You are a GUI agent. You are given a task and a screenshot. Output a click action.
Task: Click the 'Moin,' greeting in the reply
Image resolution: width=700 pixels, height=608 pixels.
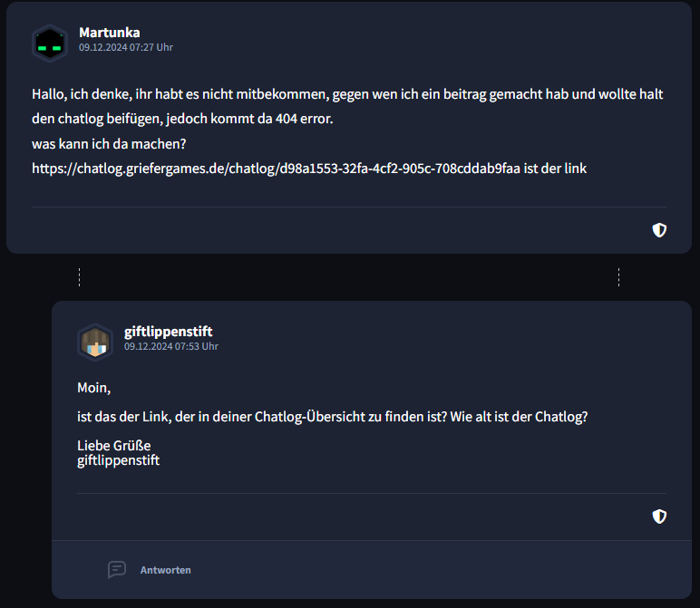pos(93,388)
